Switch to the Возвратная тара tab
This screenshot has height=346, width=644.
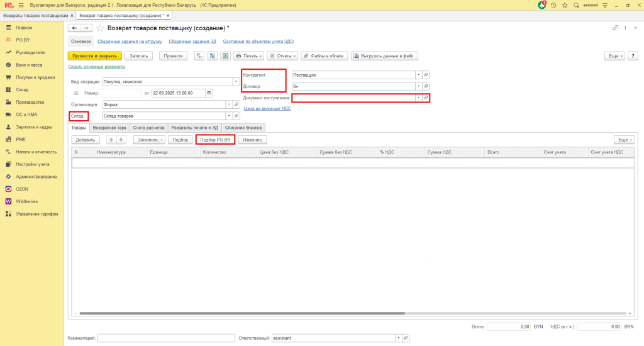109,127
